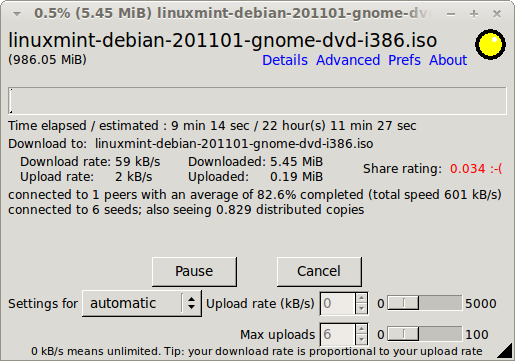The width and height of the screenshot is (515, 361).
Task: Click the Downloaded: 5.45 MiB text
Action: click(255, 162)
